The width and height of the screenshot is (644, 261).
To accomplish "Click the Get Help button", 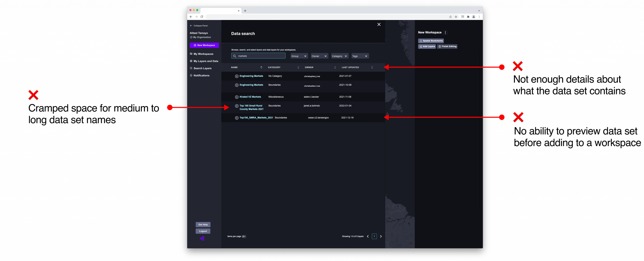I will click(x=203, y=224).
